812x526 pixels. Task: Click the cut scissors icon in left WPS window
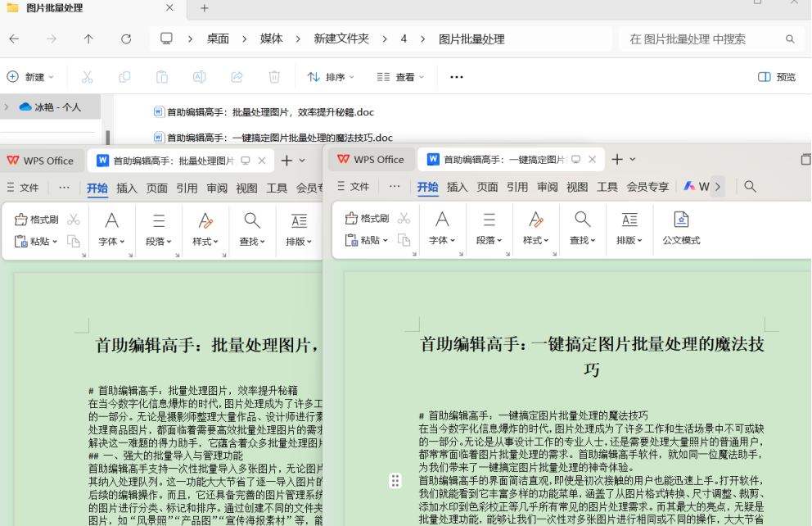pos(74,219)
